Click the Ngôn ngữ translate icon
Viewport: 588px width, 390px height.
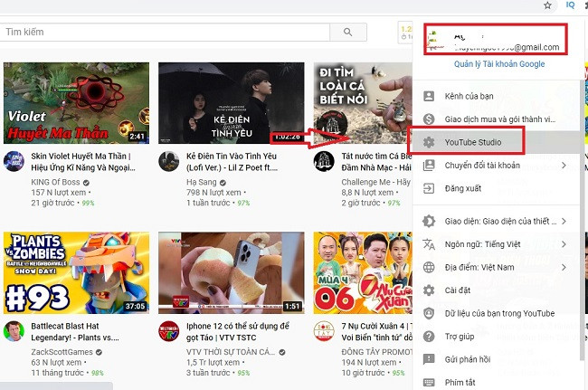429,244
